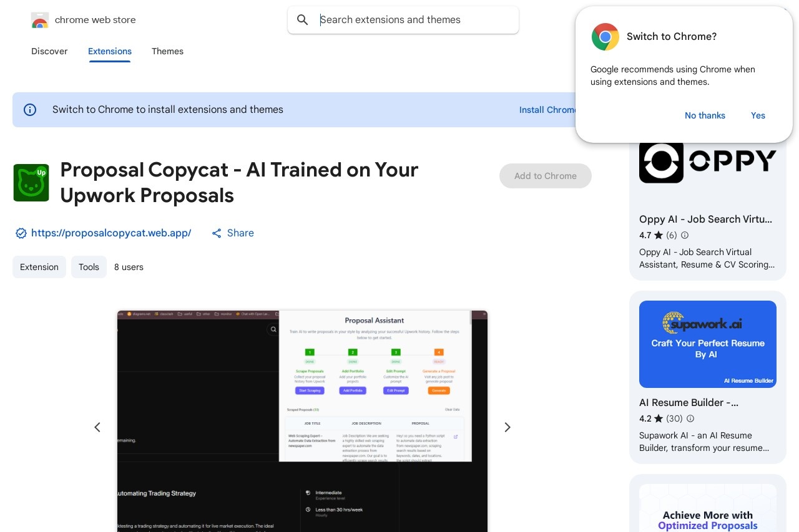Click '8 users' text
Screen dimensions: 799x532
click(129, 267)
